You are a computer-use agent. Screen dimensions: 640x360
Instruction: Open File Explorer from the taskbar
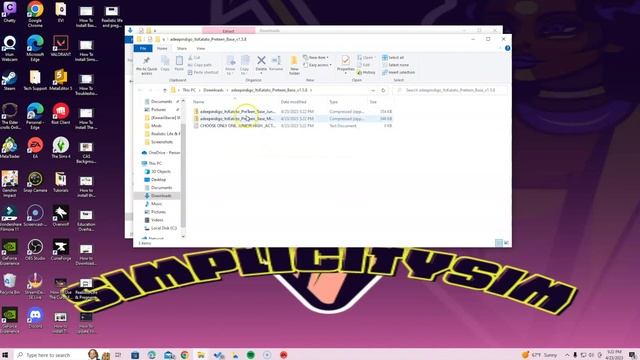(x=201, y=355)
